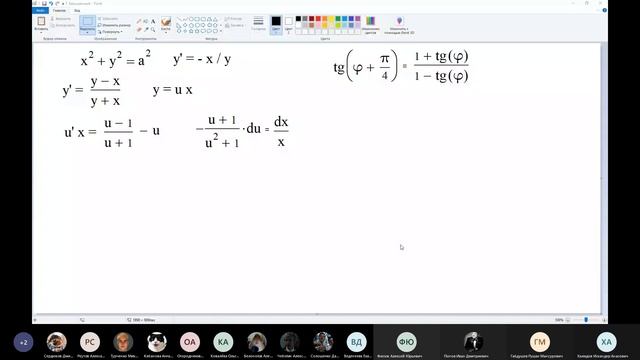Pick the yellow palette swatch
The image size is (640, 360).
coord(331,19)
